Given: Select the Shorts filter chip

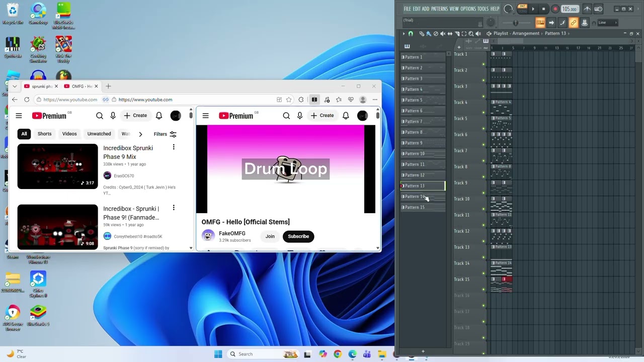Looking at the screenshot, I should coord(44,134).
